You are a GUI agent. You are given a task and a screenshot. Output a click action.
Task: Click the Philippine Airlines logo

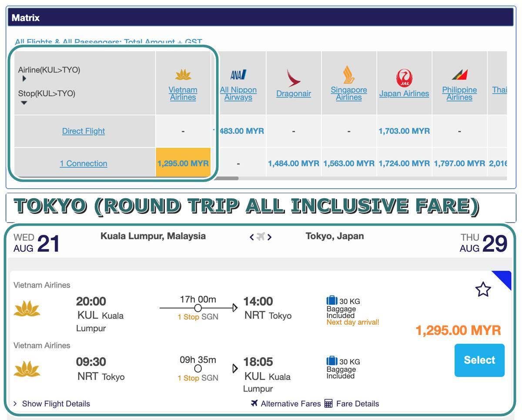click(459, 75)
